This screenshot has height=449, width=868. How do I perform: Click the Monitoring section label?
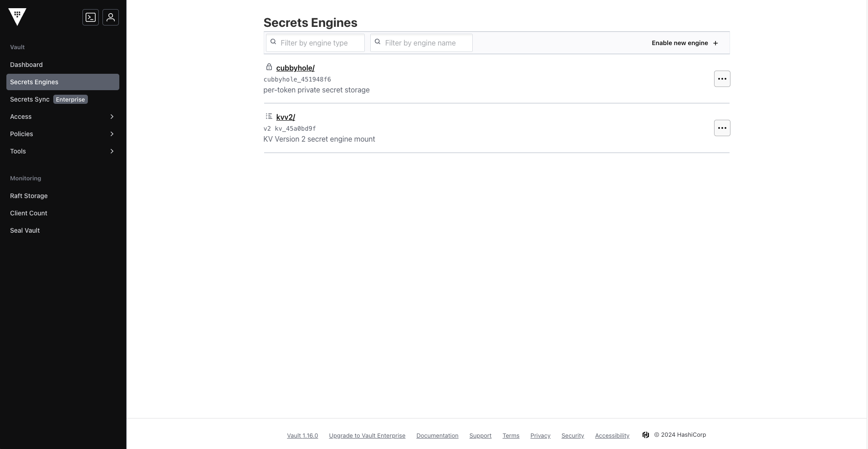point(26,178)
